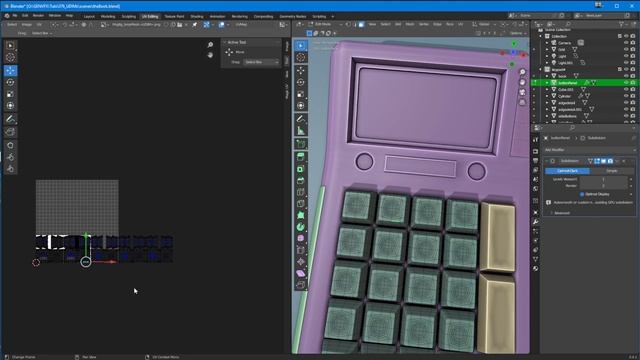Expand Cylinder in the outliner
This screenshot has width=640, height=360.
pos(547,96)
